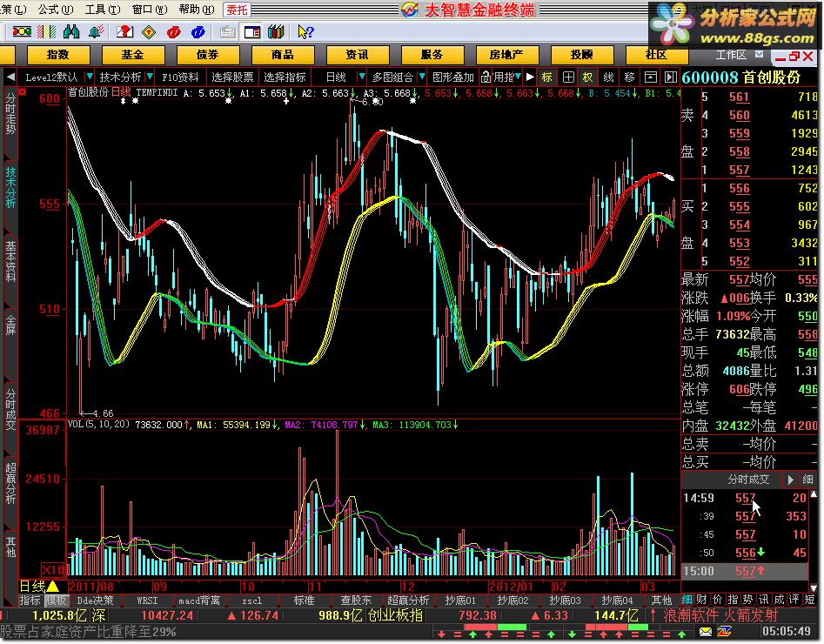
Task: Click the 商品 yellow button
Action: coord(283,55)
